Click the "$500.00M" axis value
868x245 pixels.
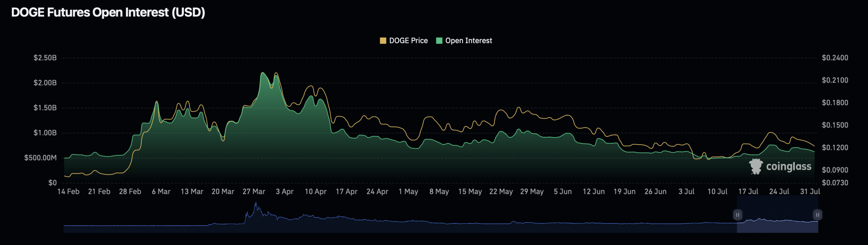click(40, 158)
